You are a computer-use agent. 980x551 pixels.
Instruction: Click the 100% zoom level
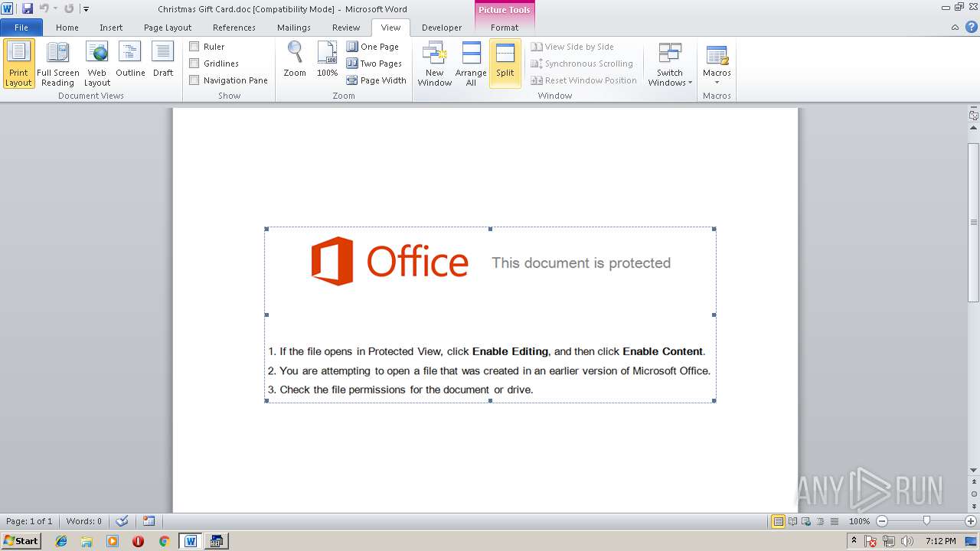pyautogui.click(x=859, y=521)
